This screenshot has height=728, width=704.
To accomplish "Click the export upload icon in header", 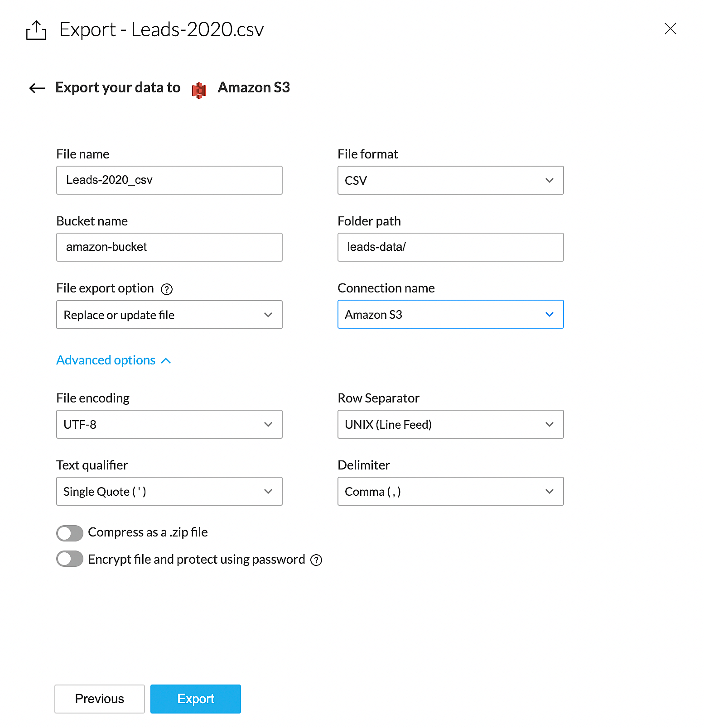I will [x=36, y=30].
